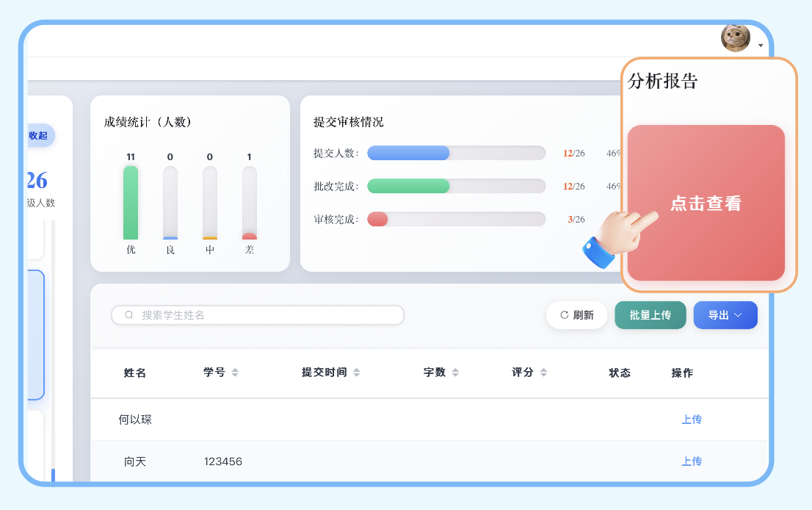
Task: Click the green 优 grade bar
Action: point(131,203)
